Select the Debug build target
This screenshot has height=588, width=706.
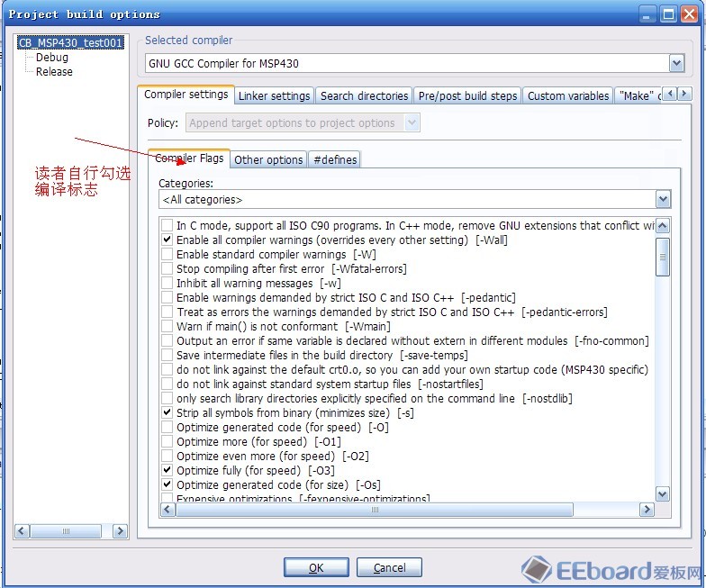click(52, 58)
